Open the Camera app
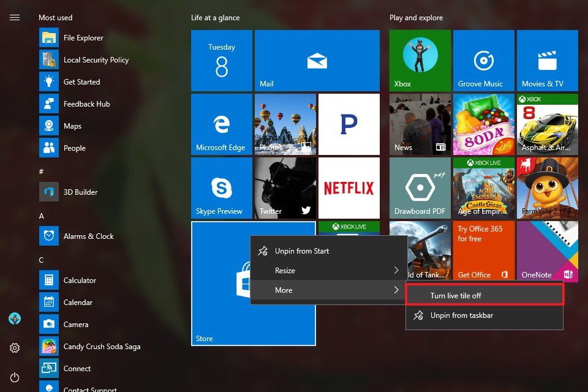588x392 pixels. [76, 324]
